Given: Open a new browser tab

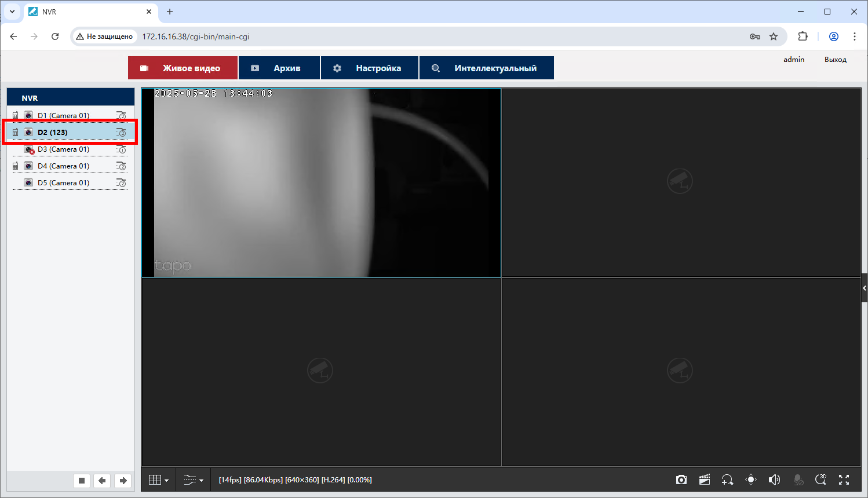Looking at the screenshot, I should [x=170, y=12].
